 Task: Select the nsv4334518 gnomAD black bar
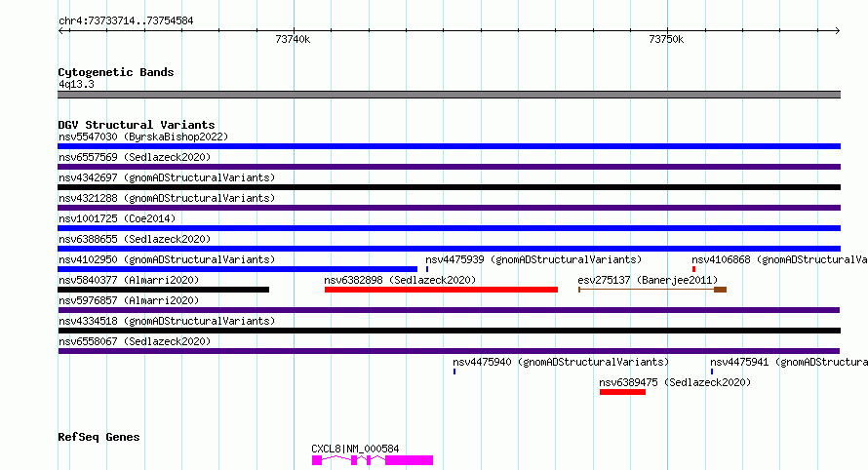tap(449, 331)
